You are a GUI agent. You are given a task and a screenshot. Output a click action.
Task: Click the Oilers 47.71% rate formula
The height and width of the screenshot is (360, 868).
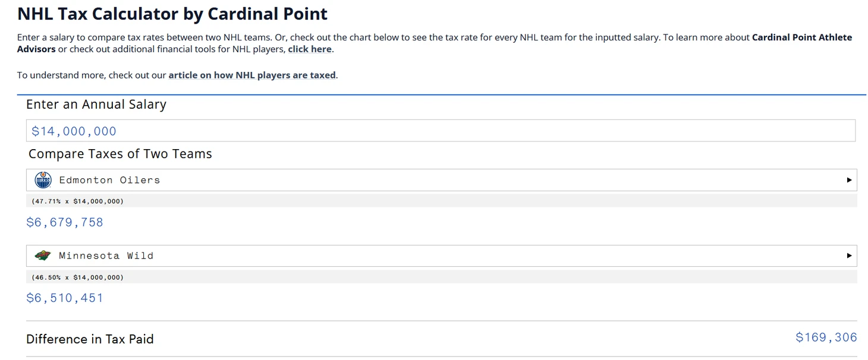pyautogui.click(x=77, y=201)
